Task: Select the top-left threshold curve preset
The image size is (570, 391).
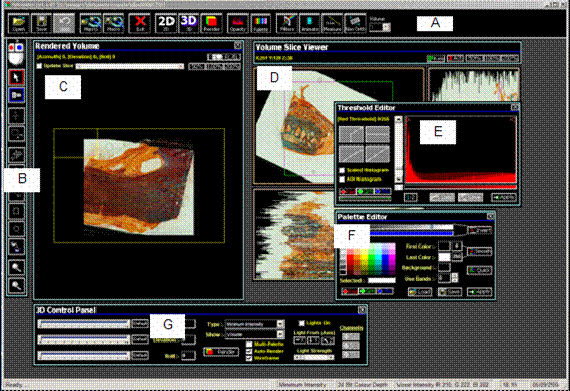Action: [x=351, y=134]
